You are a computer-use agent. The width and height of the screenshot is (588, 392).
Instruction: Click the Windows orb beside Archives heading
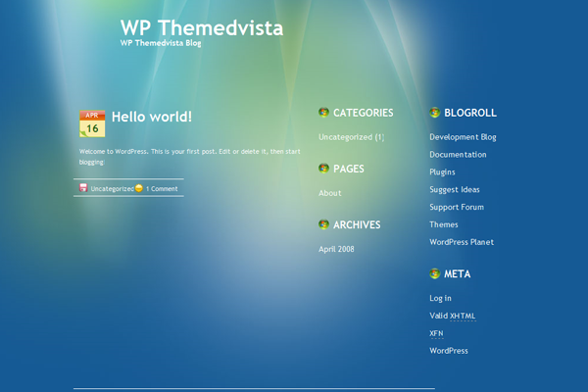tap(323, 224)
